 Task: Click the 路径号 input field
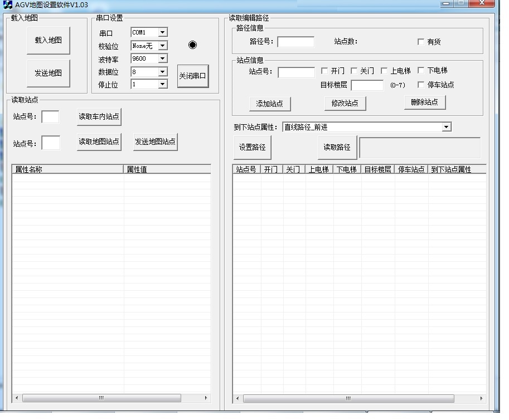click(295, 42)
